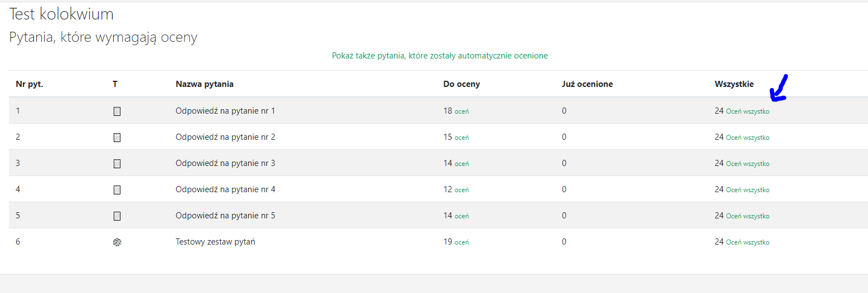This screenshot has width=868, height=293.
Task: Click the 'Wszystkie' column header
Action: (x=734, y=84)
